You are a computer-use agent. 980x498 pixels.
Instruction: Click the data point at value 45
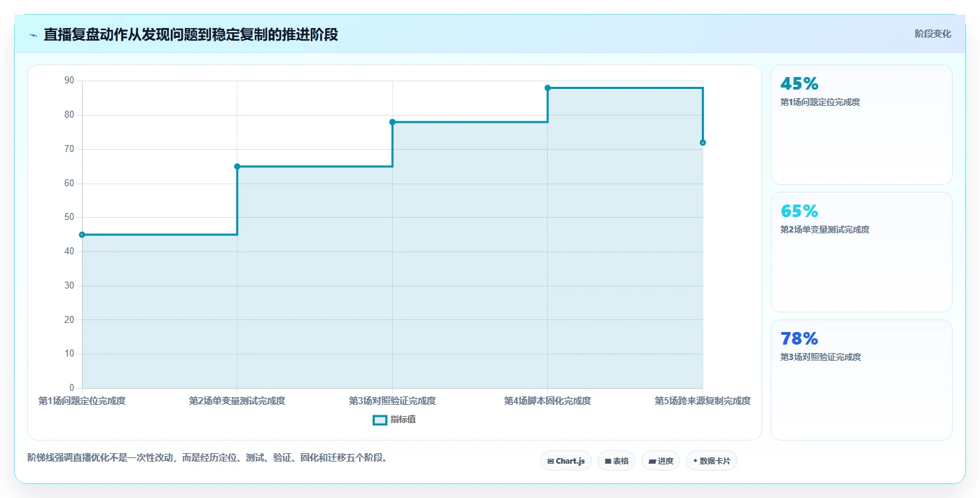(x=82, y=235)
